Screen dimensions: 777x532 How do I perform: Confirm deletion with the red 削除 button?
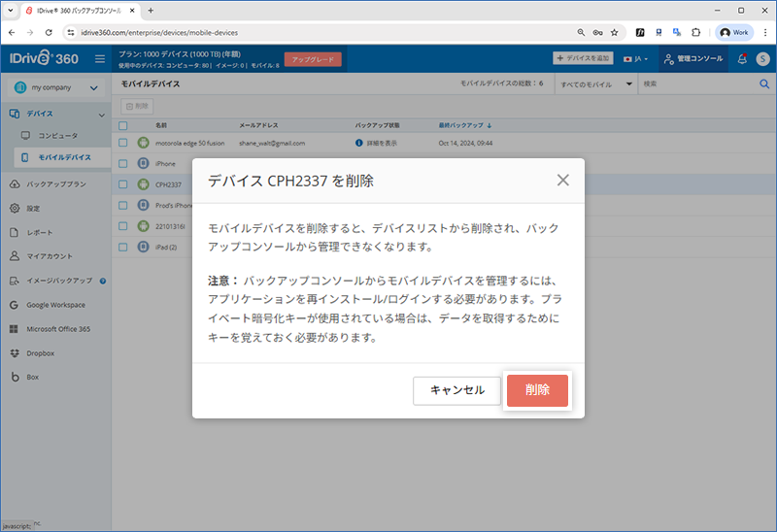537,390
